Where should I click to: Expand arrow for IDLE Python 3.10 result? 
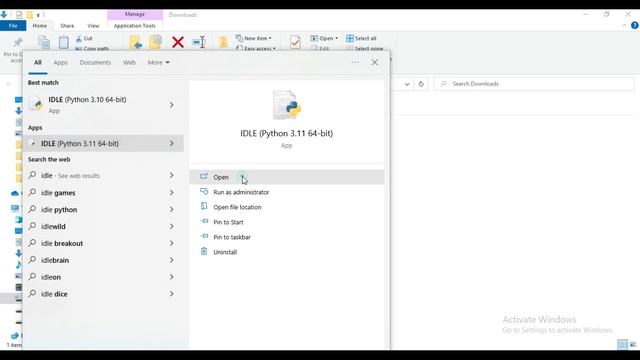172,105
